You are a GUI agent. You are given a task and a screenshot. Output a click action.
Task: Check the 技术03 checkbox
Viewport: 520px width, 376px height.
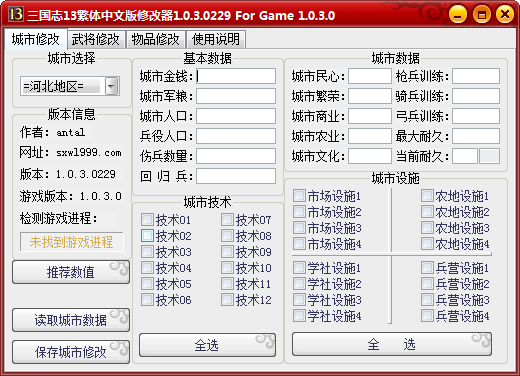(147, 252)
